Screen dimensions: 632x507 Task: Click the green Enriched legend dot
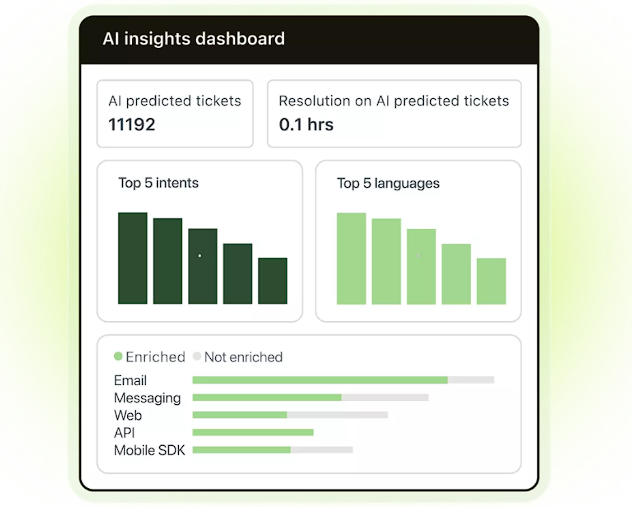pyautogui.click(x=118, y=356)
